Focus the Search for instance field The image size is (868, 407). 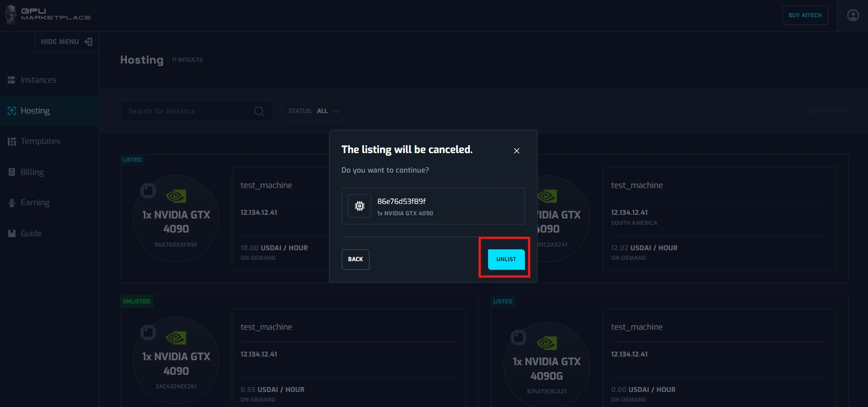click(189, 111)
